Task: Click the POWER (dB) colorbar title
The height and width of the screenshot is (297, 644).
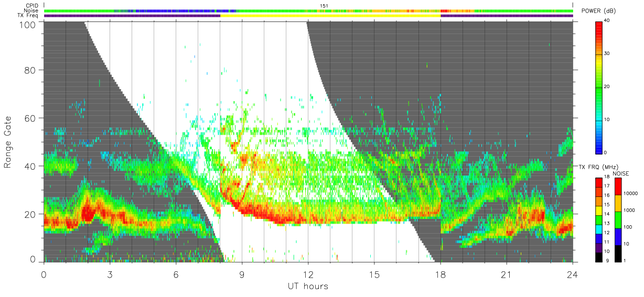Action: [599, 12]
